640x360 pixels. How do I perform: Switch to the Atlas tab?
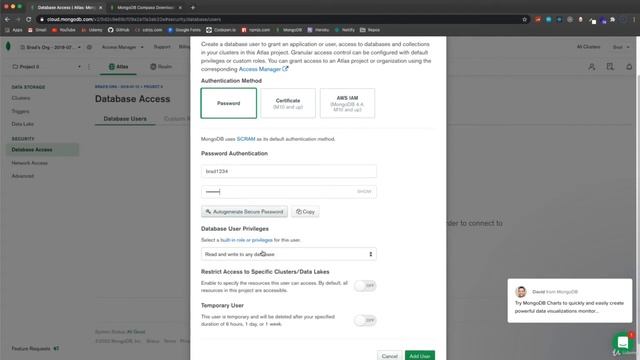click(x=118, y=67)
